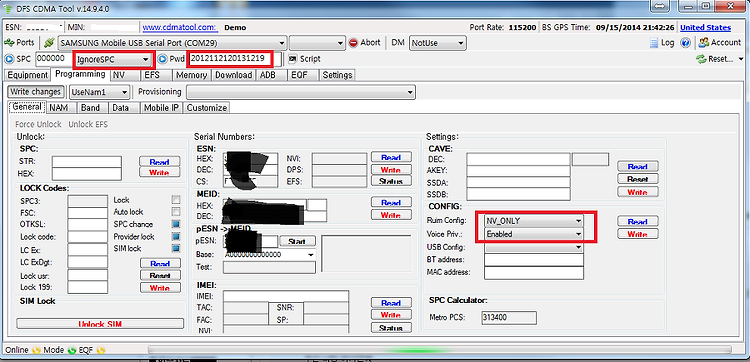Click the ESN Status button
750x362 pixels.
coord(391,181)
